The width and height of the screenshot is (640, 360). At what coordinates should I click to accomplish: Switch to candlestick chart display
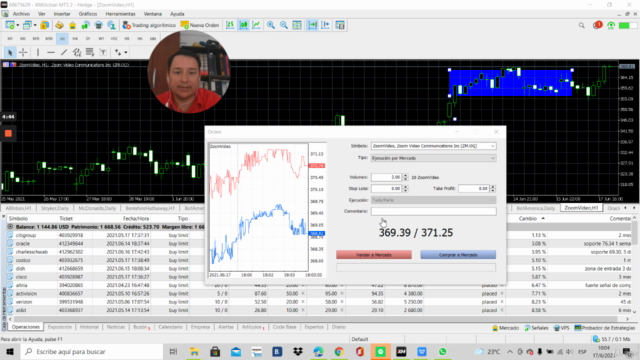(244, 25)
